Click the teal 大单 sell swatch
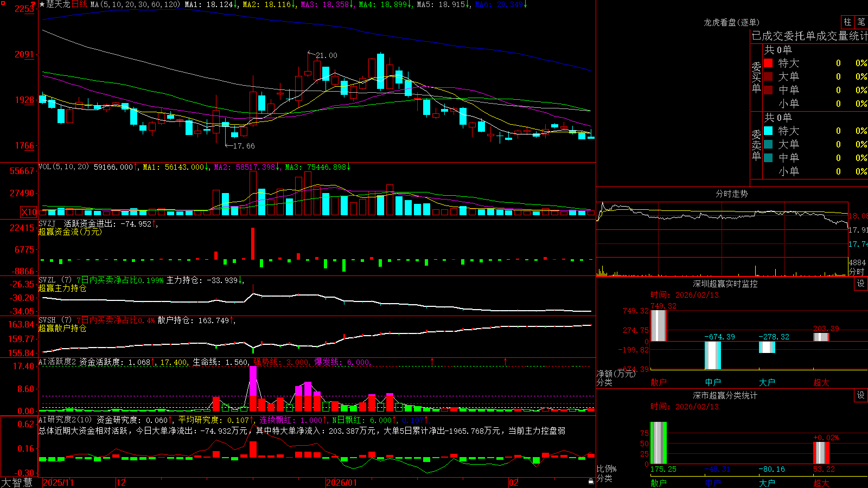This screenshot has height=488, width=868. click(x=768, y=144)
